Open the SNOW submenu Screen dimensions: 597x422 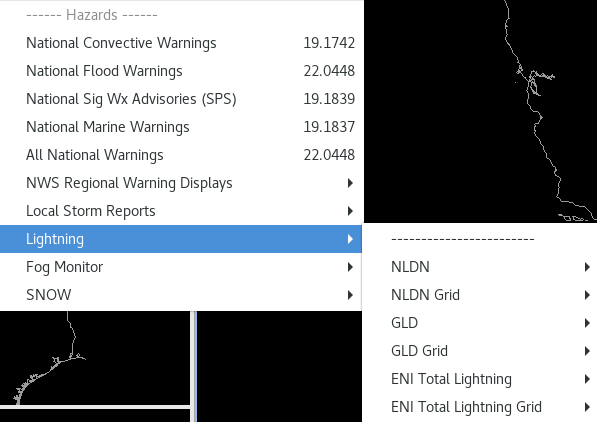click(181, 295)
